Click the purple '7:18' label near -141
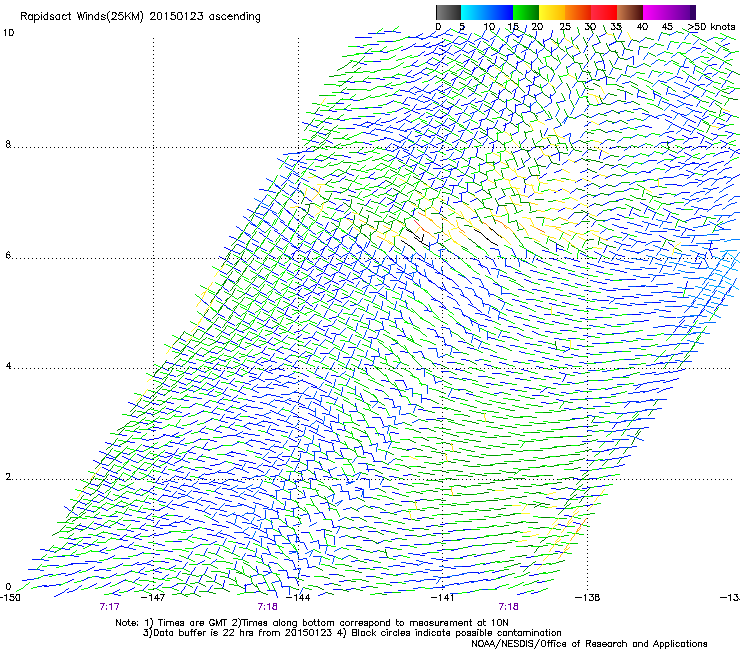 pyautogui.click(x=508, y=607)
